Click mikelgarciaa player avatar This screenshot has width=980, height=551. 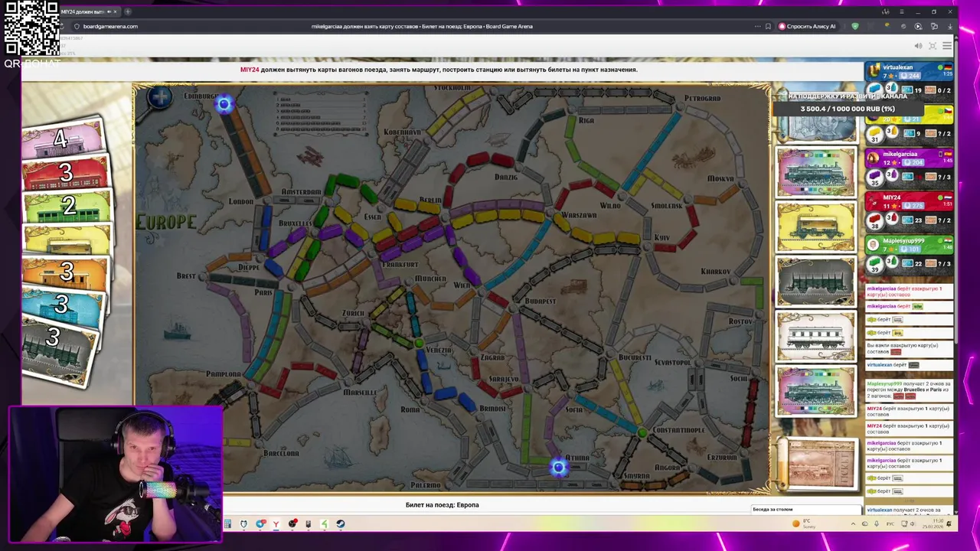click(x=873, y=158)
